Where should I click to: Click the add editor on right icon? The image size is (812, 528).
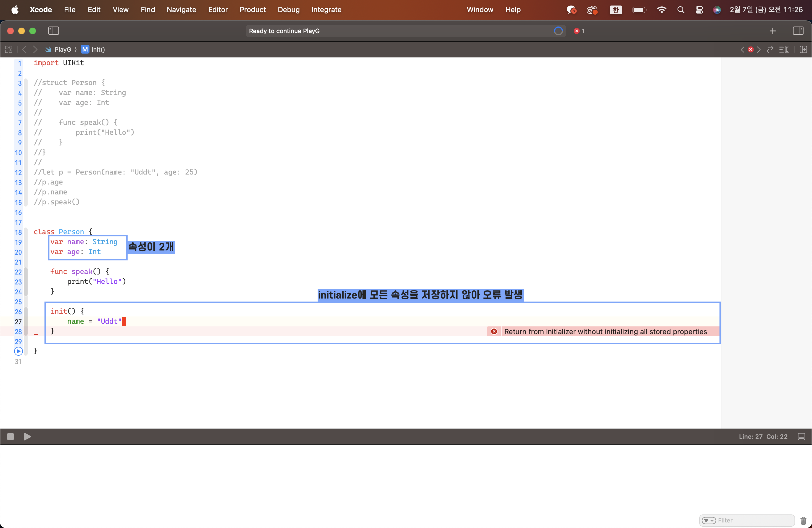(x=803, y=49)
